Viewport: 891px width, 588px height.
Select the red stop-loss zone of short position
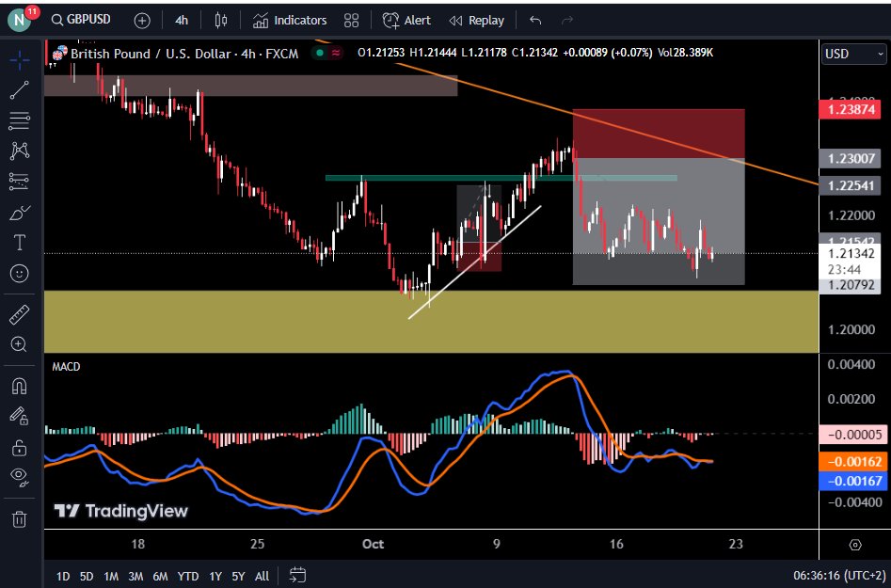[x=659, y=134]
